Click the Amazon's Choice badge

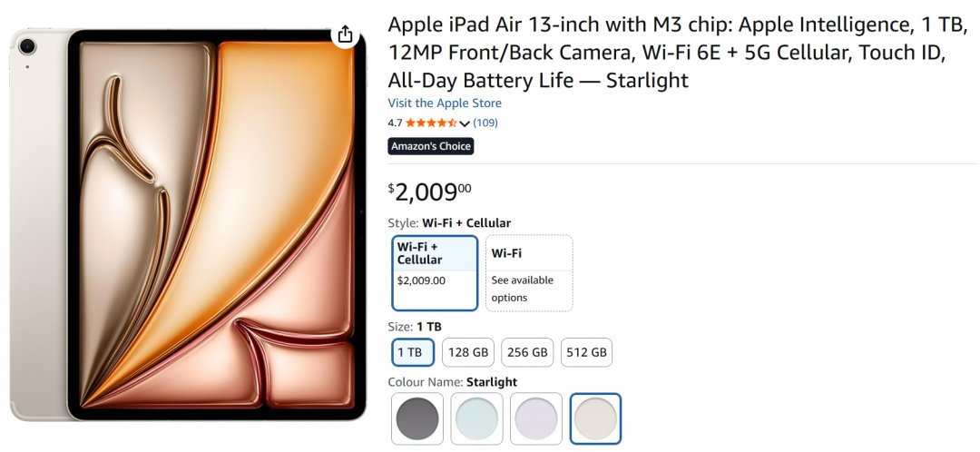tap(431, 146)
